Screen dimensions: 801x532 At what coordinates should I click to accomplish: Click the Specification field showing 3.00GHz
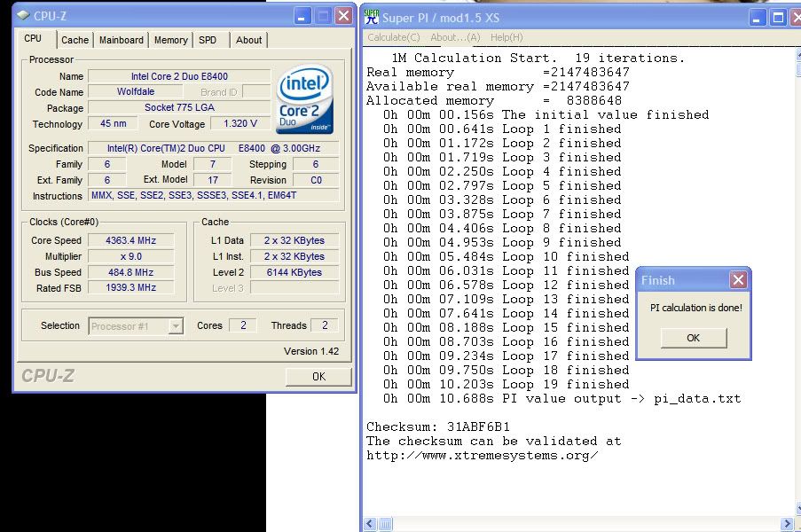tap(214, 148)
